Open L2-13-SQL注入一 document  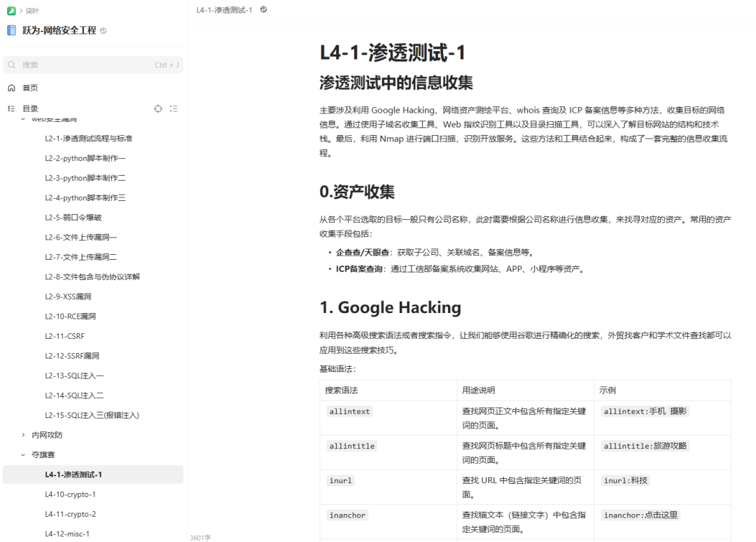click(74, 375)
